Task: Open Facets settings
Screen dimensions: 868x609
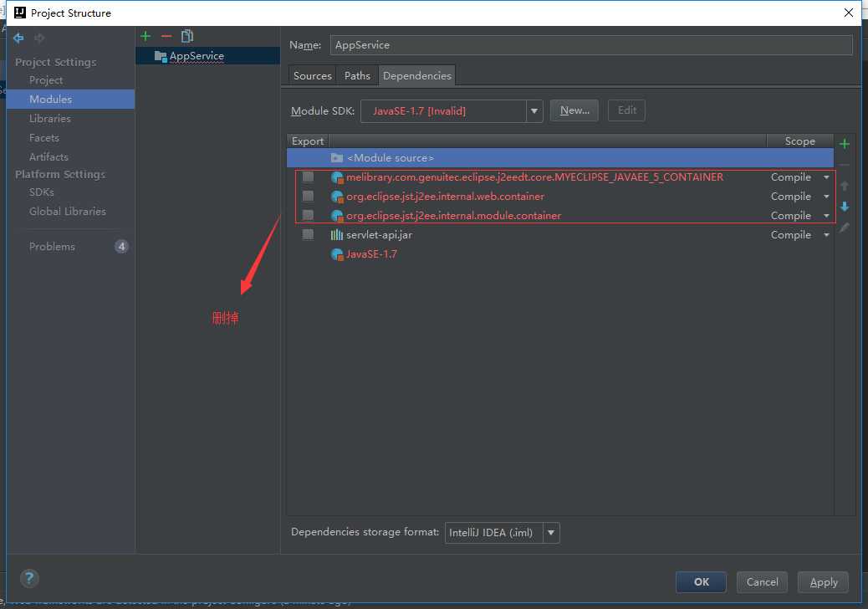Action: pyautogui.click(x=44, y=138)
